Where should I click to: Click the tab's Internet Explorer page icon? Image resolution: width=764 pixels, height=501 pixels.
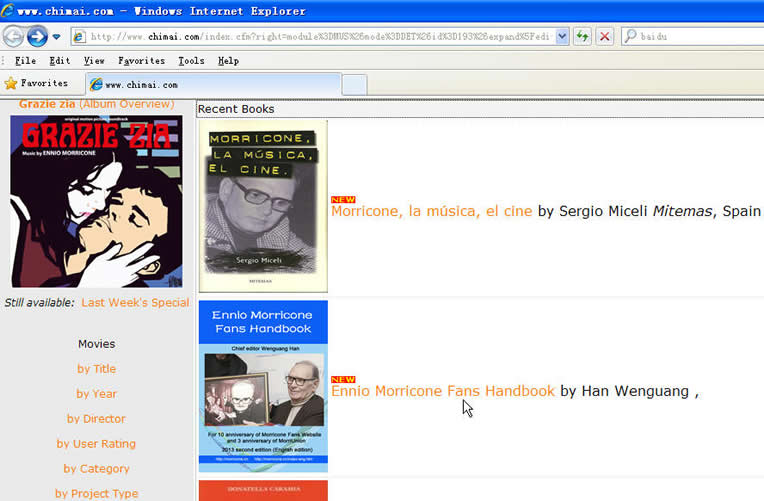(x=96, y=84)
